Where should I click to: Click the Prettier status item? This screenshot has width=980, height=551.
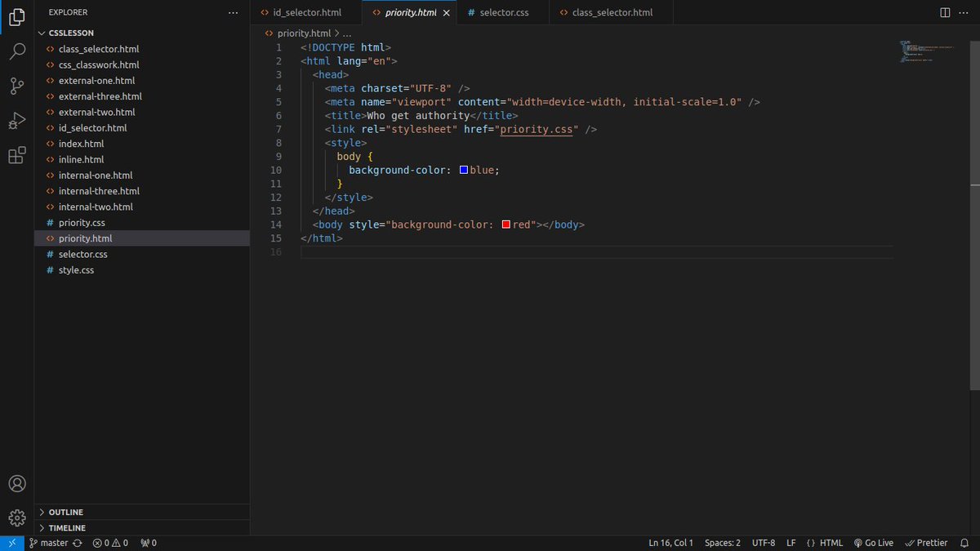pos(926,543)
